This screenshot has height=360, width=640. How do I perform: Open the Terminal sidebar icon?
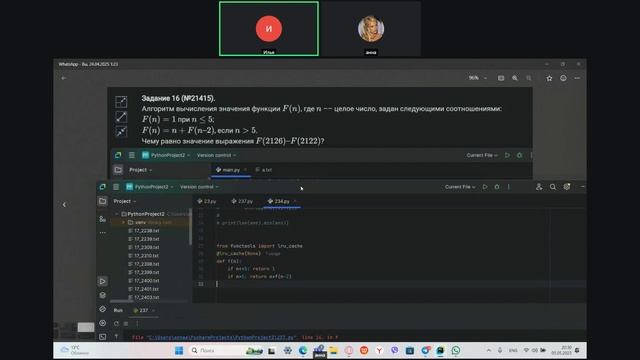tap(102, 337)
